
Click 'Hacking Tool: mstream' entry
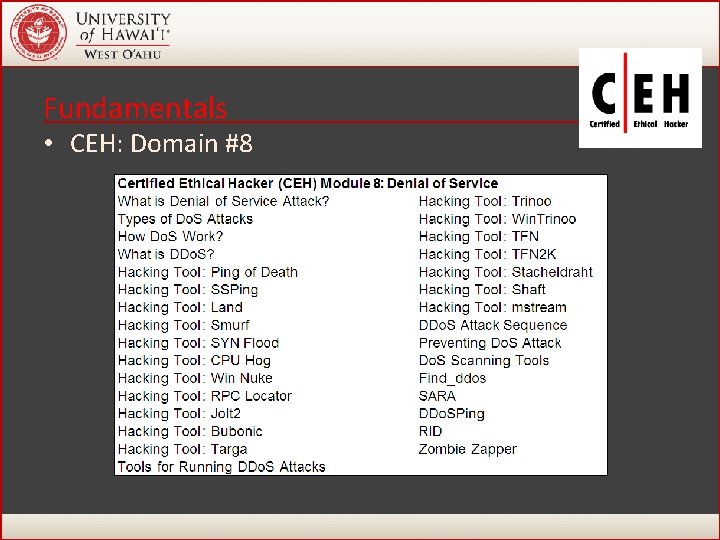click(x=493, y=307)
